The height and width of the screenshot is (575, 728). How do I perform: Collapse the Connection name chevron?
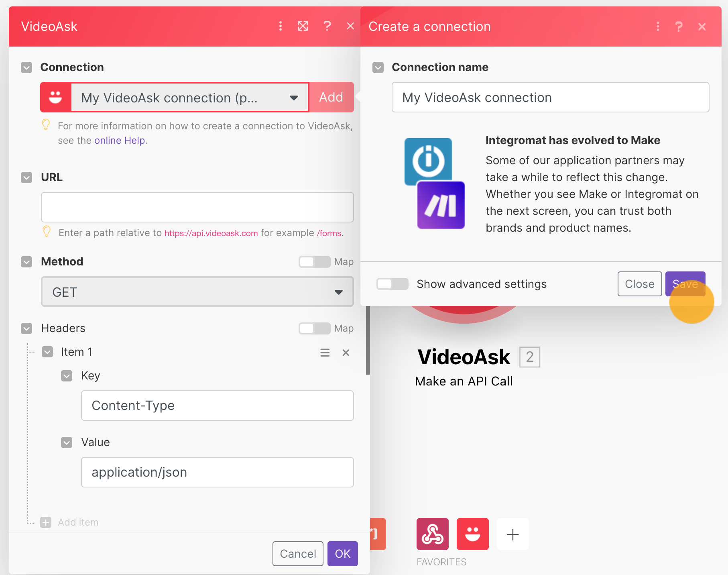[378, 67]
